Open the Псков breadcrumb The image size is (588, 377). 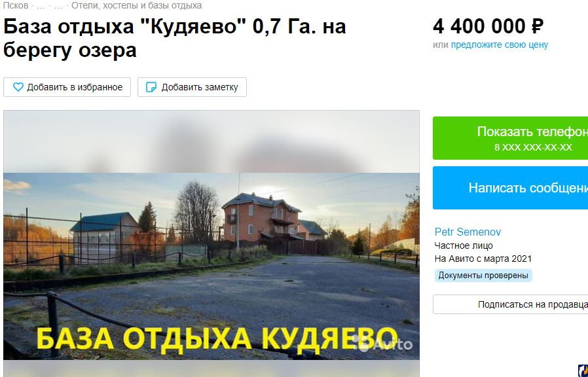15,6
